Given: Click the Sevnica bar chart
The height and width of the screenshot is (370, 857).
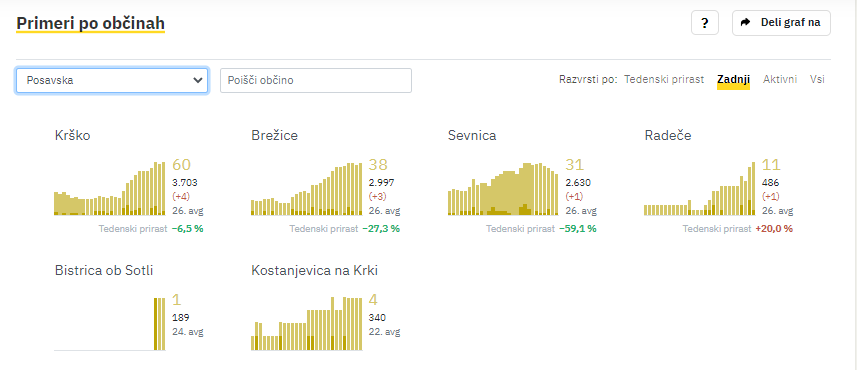Looking at the screenshot, I should (x=503, y=189).
